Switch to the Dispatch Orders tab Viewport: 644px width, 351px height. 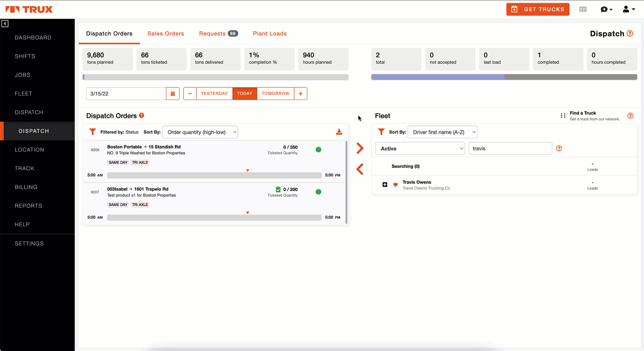[109, 34]
